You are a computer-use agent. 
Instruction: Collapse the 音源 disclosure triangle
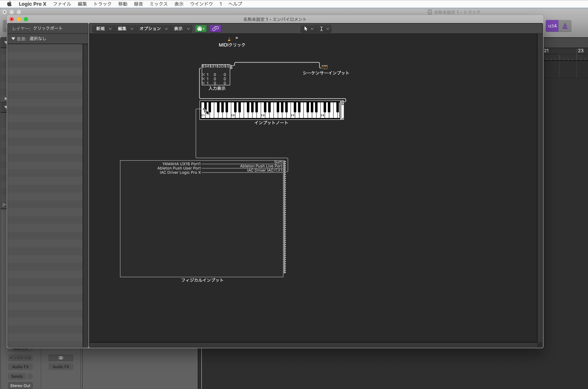click(x=13, y=39)
